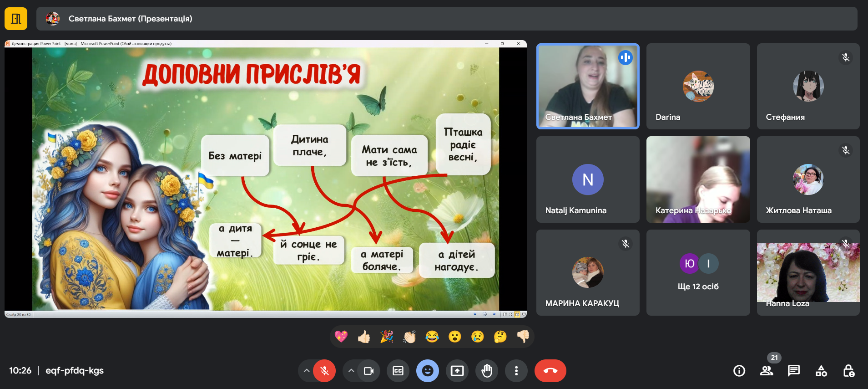This screenshot has height=389, width=868.
Task: Open the 'Ще 12 осіб' tile
Action: coord(698,272)
